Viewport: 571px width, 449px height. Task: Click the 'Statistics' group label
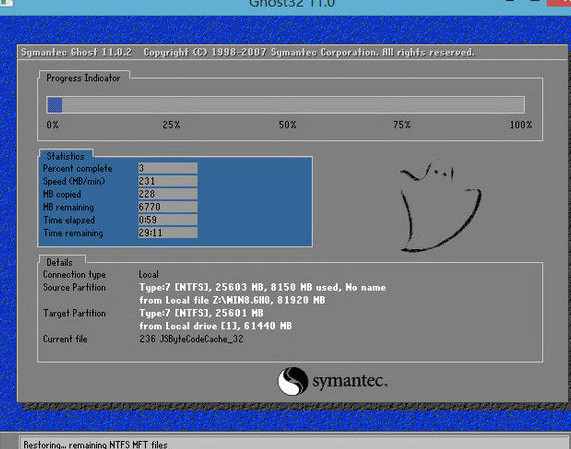[65, 156]
